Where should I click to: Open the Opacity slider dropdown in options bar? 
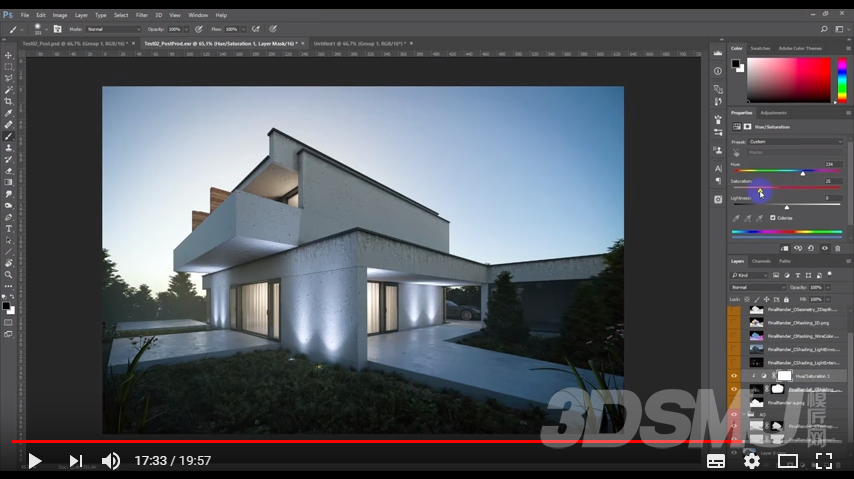tap(186, 29)
